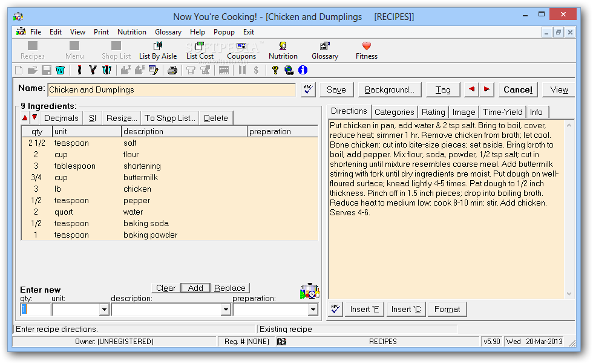Open the List By Aisle view

pos(158,51)
